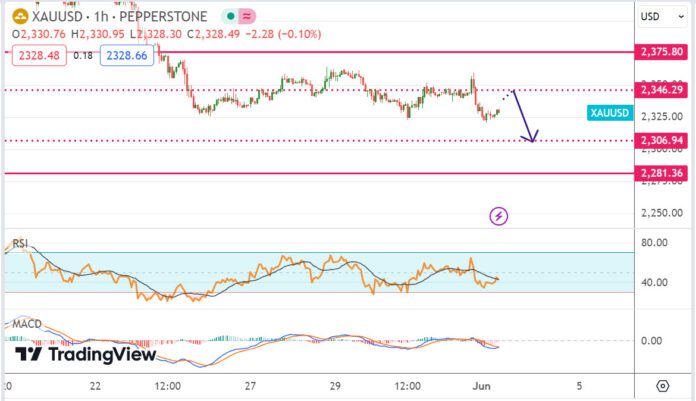Screen dimensions: 696x401
Task: Click the 27 date on time axis
Action: coord(251,385)
